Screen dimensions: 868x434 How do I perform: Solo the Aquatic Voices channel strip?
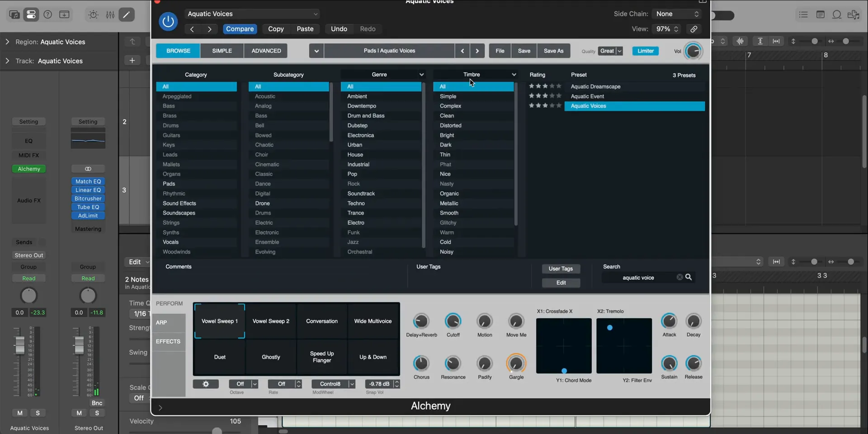[x=38, y=413]
